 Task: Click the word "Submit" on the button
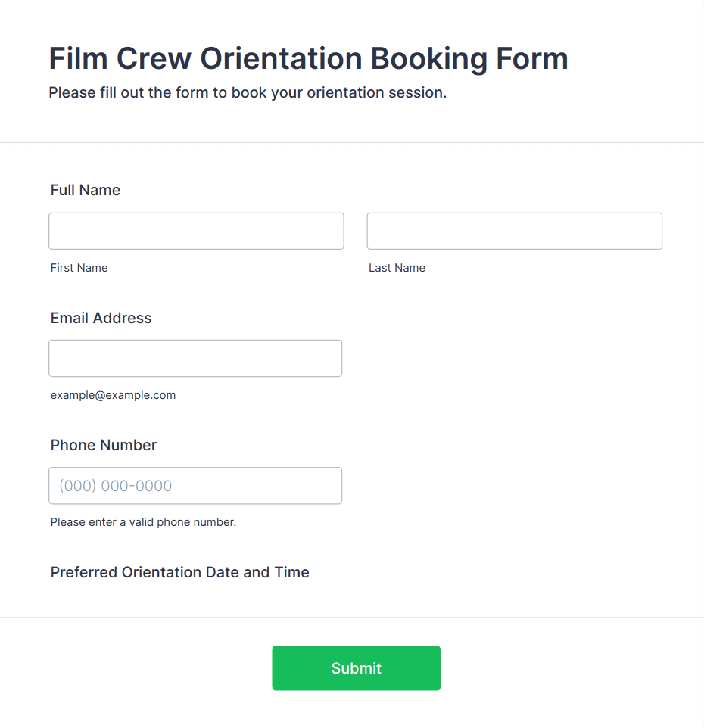(x=357, y=668)
